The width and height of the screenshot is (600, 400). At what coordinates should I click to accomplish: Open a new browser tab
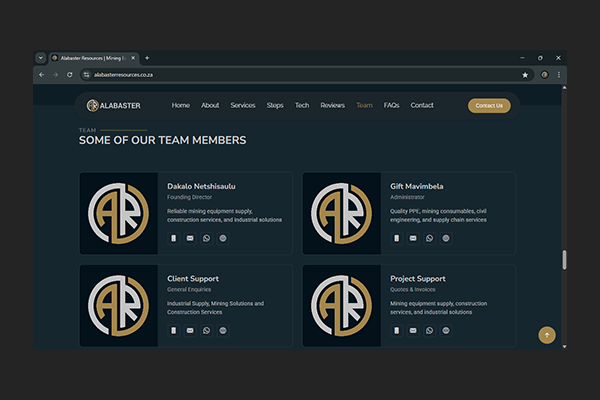[x=147, y=58]
